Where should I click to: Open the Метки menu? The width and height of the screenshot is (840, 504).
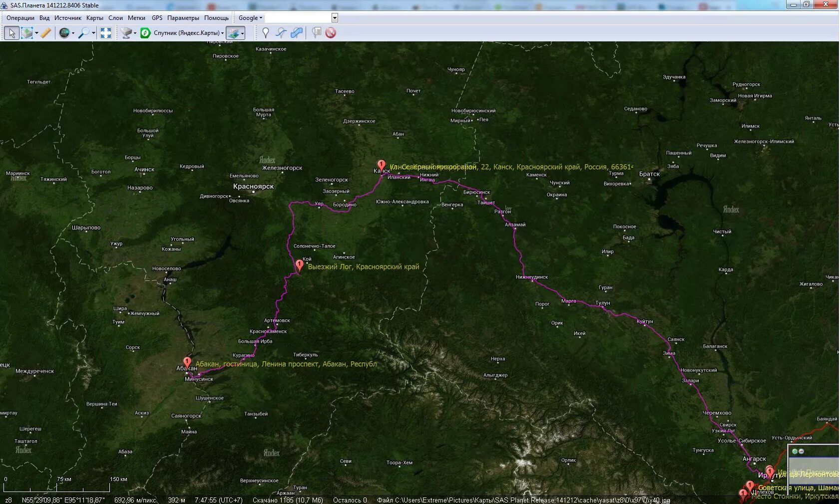[136, 18]
